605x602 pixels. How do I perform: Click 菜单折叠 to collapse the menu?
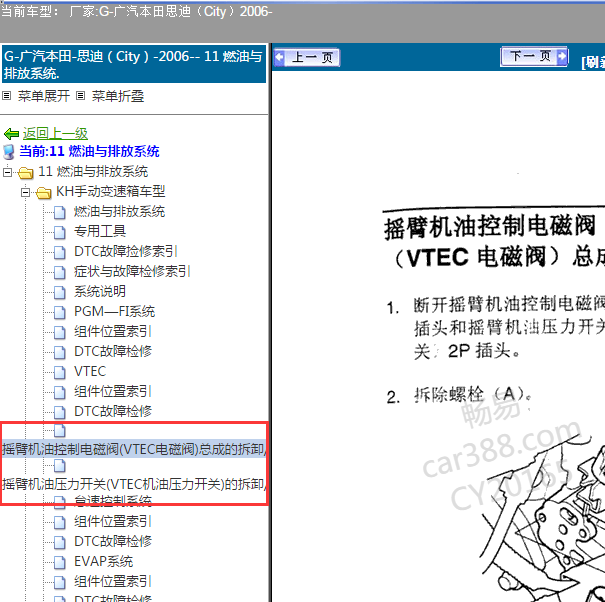pos(118,96)
